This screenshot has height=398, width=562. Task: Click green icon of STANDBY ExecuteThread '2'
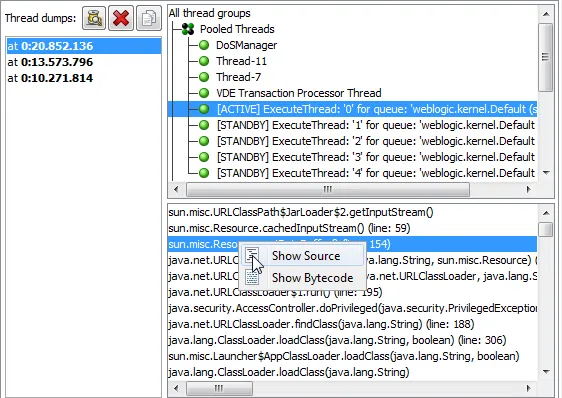coord(204,141)
